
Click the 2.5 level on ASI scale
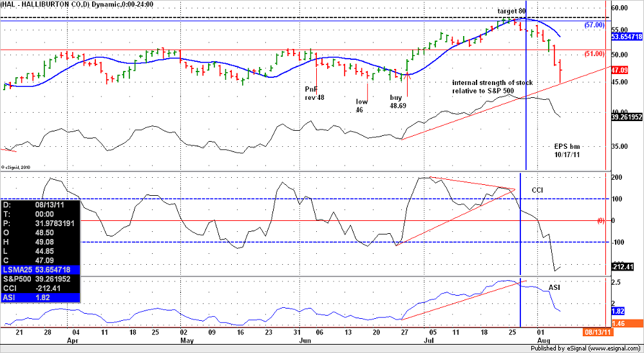(618, 282)
